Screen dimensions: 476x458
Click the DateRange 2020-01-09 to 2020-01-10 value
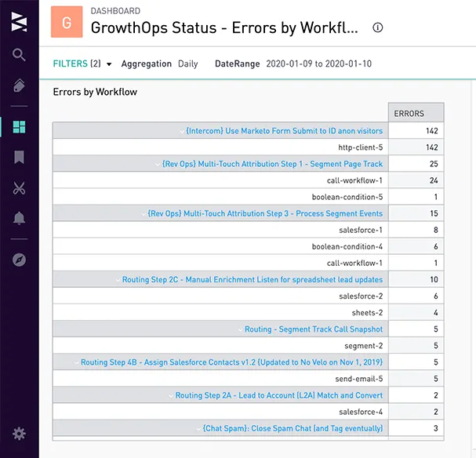[318, 64]
